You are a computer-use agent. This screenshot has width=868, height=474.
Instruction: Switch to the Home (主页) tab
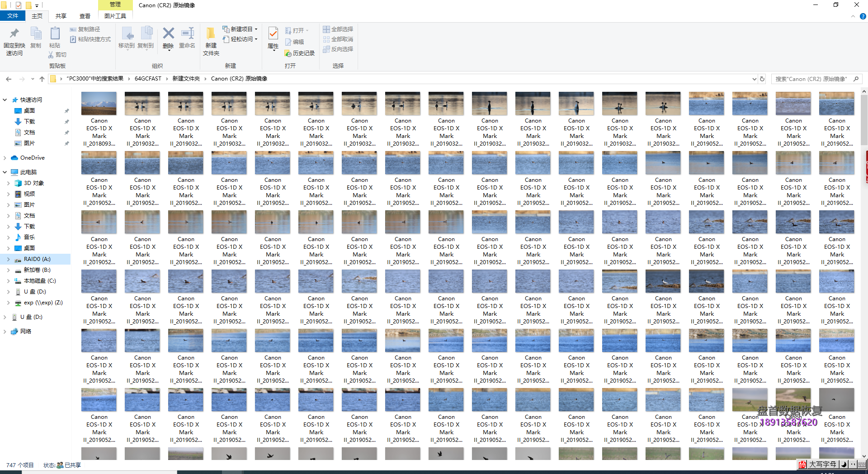[37, 16]
